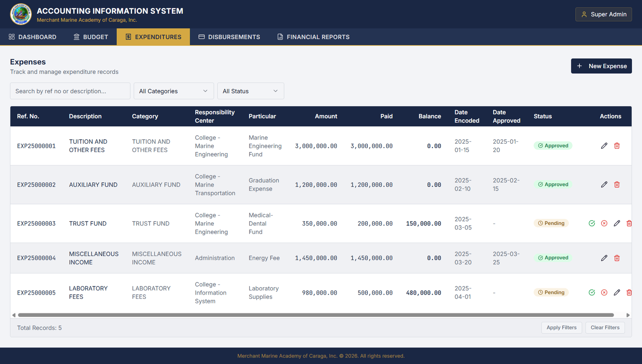The image size is (642, 364).
Task: Click Pending status badge for EXP25000003
Action: (551, 223)
